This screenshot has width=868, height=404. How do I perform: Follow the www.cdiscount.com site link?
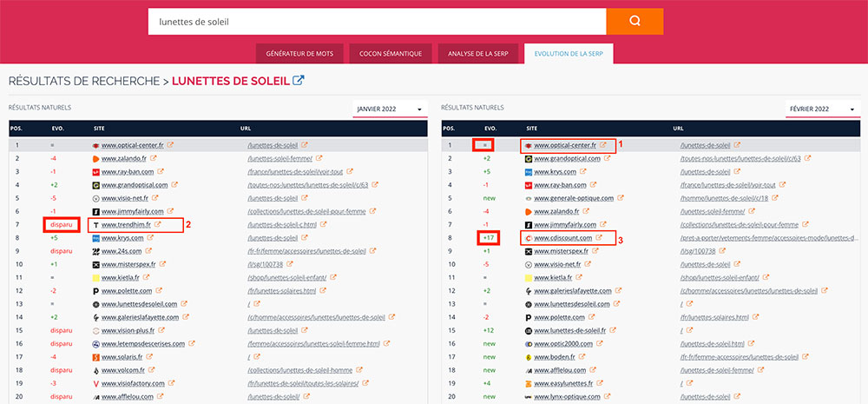(563, 238)
